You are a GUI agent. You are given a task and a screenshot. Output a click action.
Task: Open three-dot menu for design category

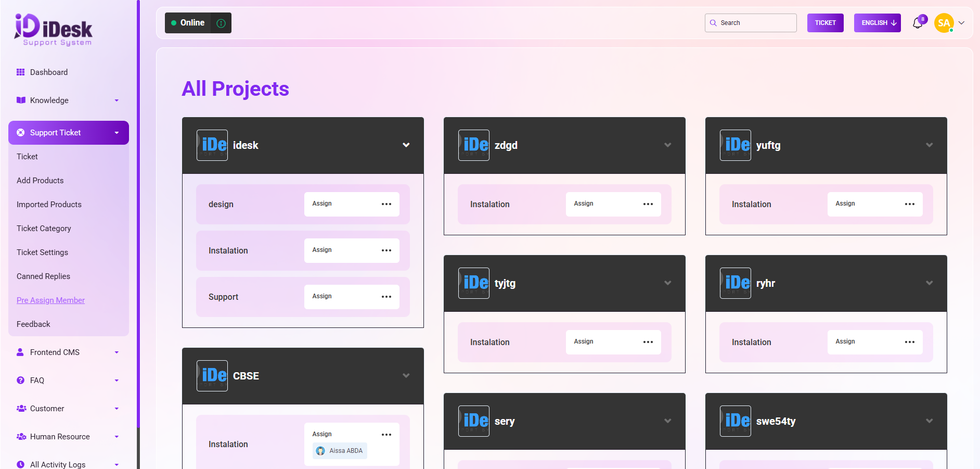click(386, 204)
